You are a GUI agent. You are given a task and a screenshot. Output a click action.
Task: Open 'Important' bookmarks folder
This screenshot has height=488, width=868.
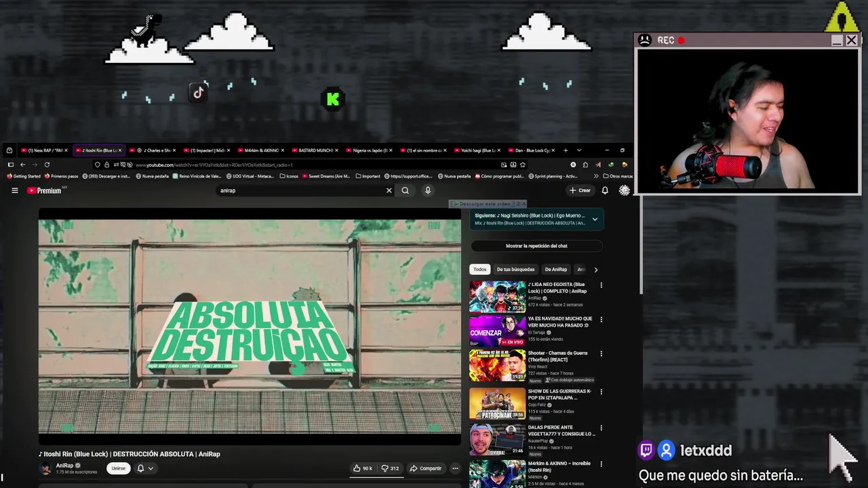pyautogui.click(x=368, y=176)
